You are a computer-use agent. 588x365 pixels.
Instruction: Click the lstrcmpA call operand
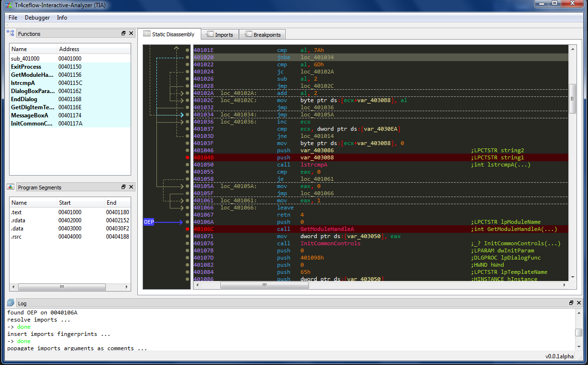click(314, 165)
